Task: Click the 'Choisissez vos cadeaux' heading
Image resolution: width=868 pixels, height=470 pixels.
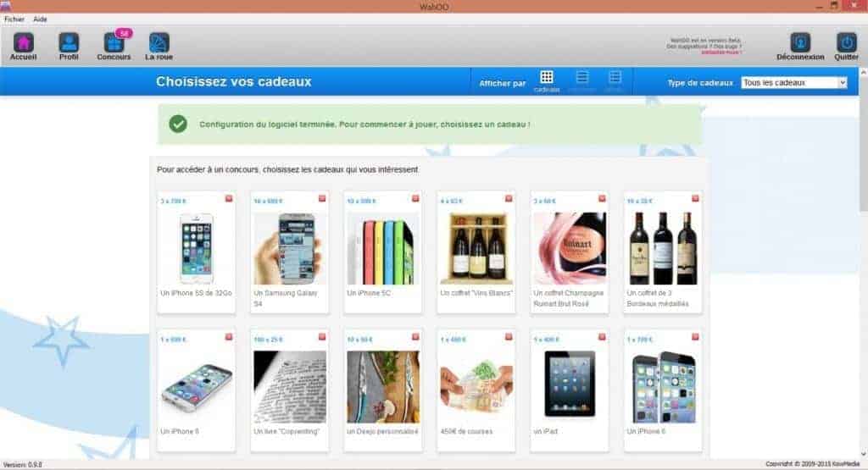Action: (x=234, y=81)
